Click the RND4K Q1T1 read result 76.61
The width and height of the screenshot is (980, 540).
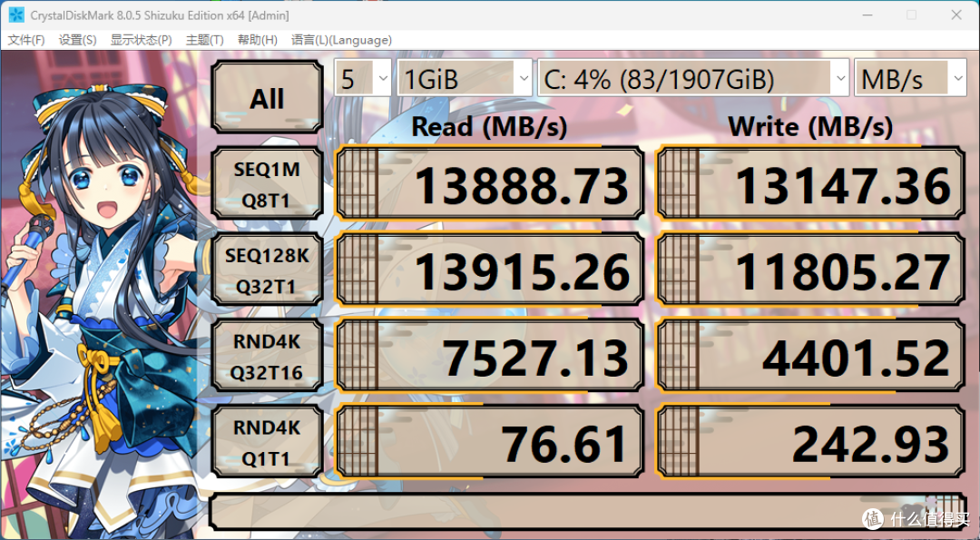pyautogui.click(x=489, y=443)
